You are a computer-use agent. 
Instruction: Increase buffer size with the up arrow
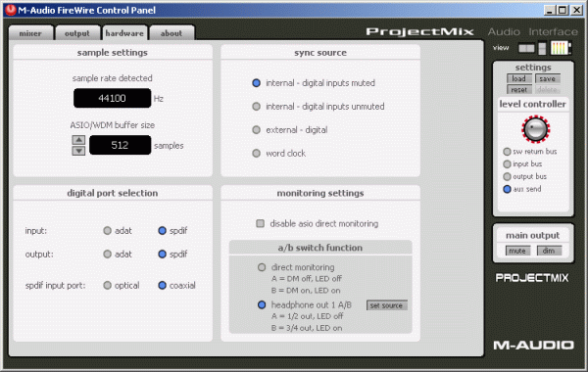coord(78,140)
